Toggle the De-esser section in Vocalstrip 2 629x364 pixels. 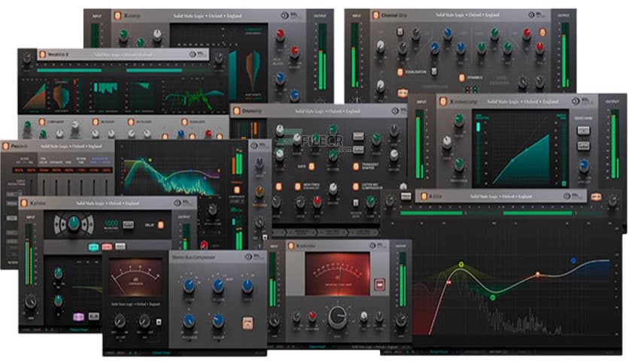pyautogui.click(x=96, y=122)
